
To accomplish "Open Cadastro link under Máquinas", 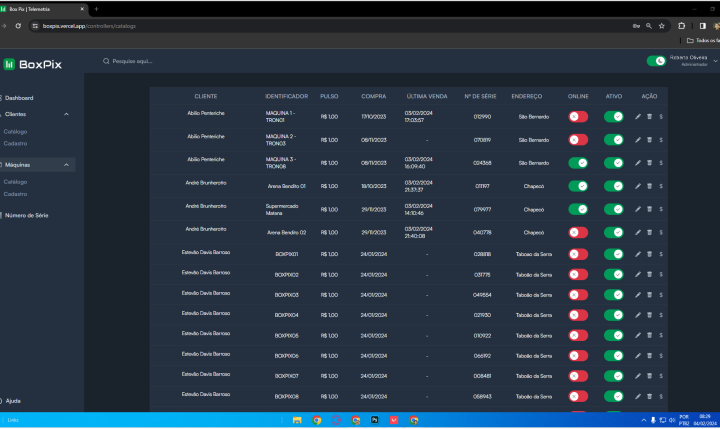I will (16, 194).
